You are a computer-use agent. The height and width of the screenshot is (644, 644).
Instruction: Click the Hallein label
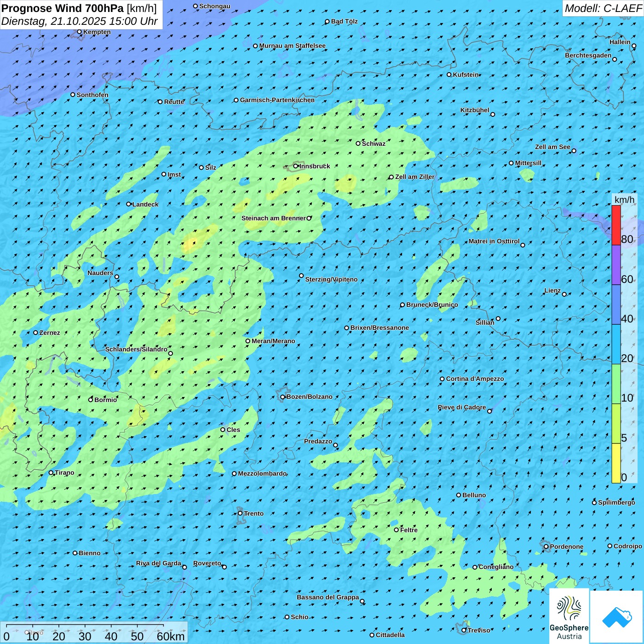pos(620,42)
